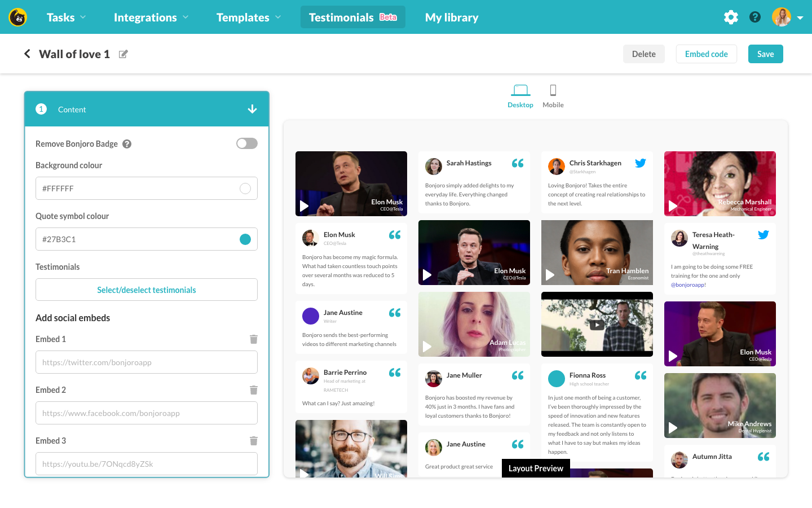Click the Embed code button

707,54
